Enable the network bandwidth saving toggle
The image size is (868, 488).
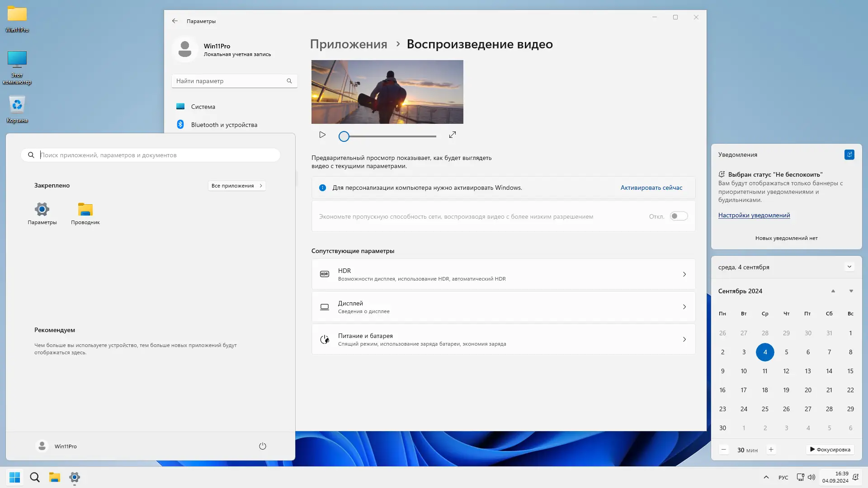[678, 216]
